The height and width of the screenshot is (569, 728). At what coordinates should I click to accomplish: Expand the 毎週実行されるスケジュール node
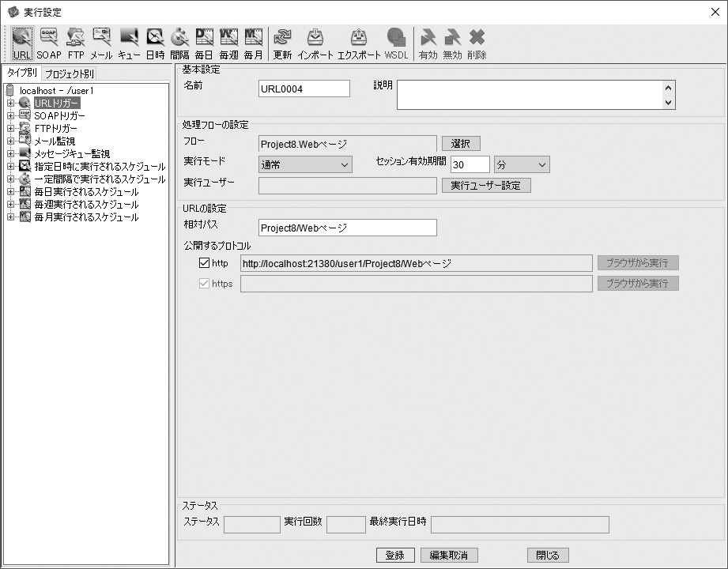(x=11, y=204)
